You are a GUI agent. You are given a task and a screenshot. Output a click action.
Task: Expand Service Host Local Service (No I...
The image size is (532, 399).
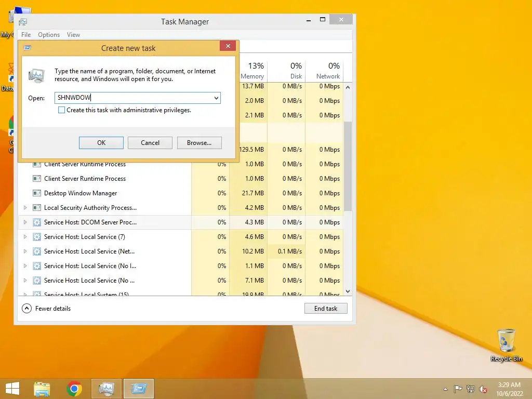(x=25, y=266)
